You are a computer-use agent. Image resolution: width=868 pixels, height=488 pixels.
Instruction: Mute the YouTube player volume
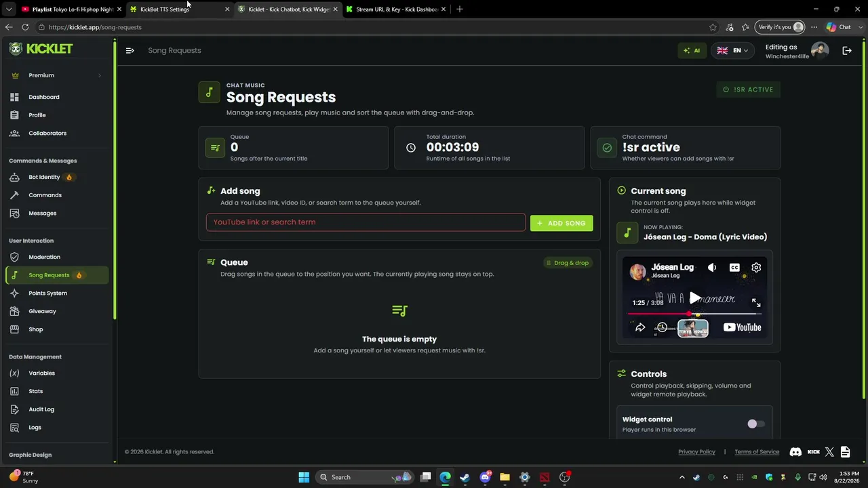[712, 268]
